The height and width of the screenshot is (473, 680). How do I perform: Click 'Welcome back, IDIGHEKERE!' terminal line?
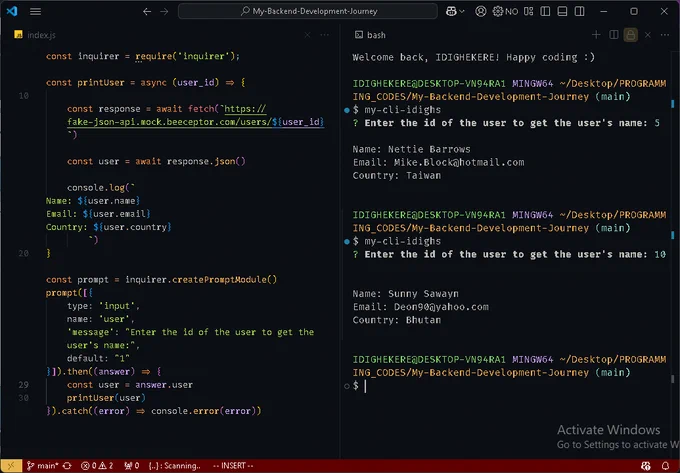[474, 57]
